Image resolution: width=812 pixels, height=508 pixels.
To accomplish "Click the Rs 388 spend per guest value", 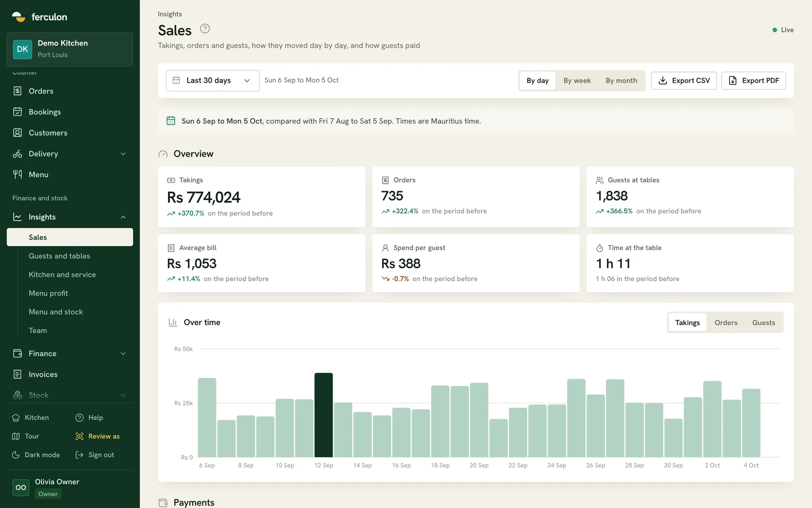I will point(401,264).
